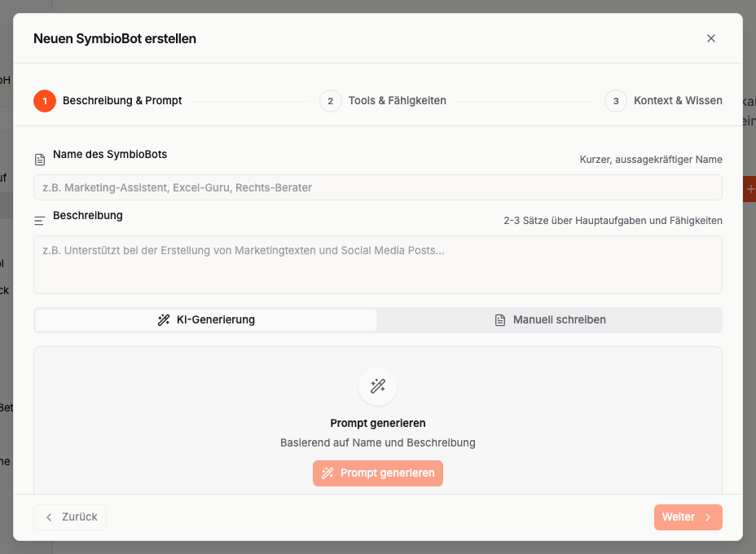The image size is (756, 554).
Task: Click the orange step number 1 circle
Action: tap(45, 101)
